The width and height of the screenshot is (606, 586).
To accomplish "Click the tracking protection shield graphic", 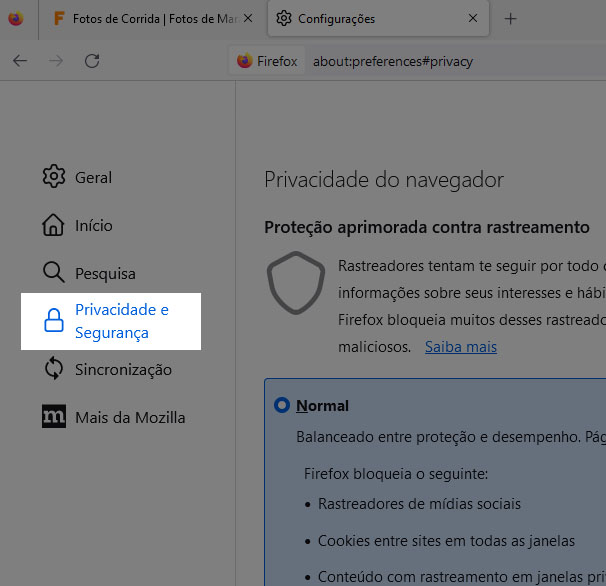I will [296, 283].
